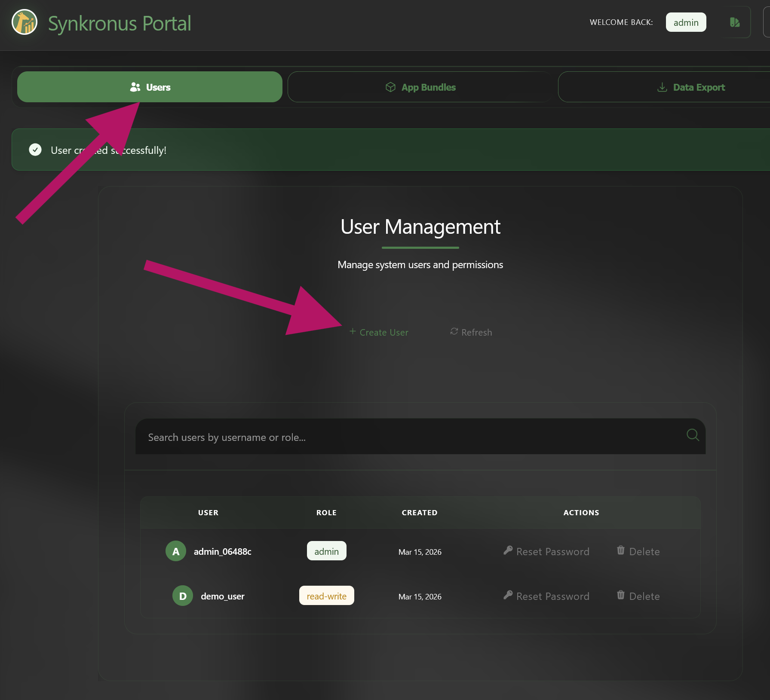Click created date of demo_user

(x=420, y=596)
